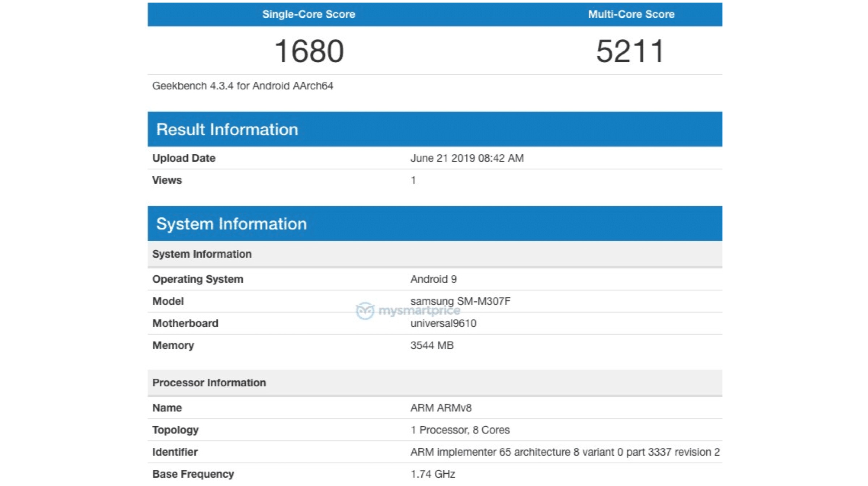This screenshot has width=868, height=486.
Task: Click the 3544 MB memory value
Action: (432, 345)
